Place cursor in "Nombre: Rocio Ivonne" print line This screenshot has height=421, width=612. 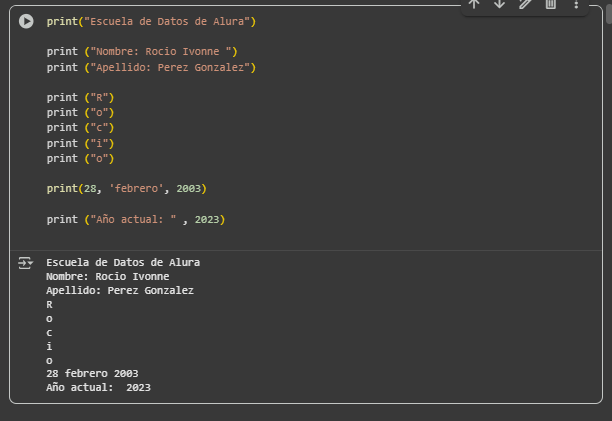tap(143, 51)
